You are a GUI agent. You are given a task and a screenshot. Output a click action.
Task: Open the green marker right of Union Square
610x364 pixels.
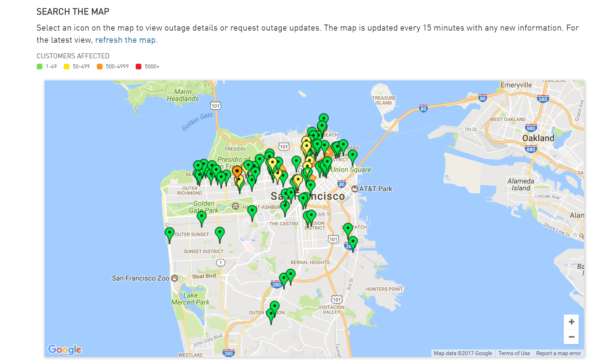pos(353,155)
